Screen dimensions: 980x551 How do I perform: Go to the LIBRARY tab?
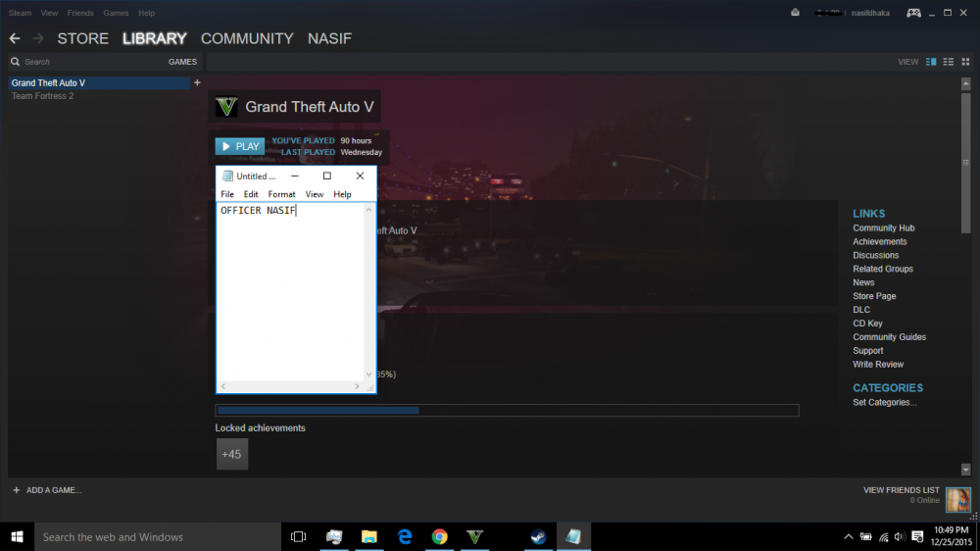(x=155, y=39)
